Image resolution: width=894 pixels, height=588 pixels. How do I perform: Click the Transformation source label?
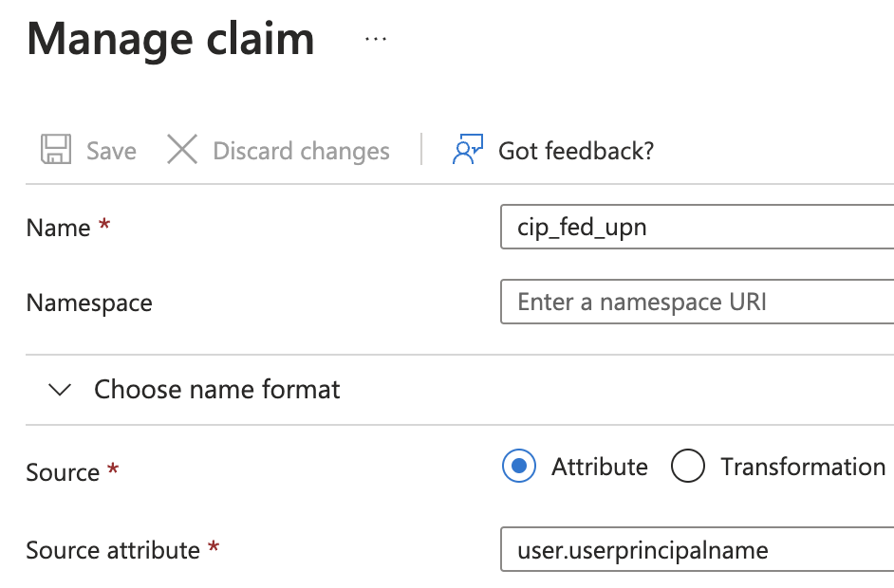click(x=803, y=467)
